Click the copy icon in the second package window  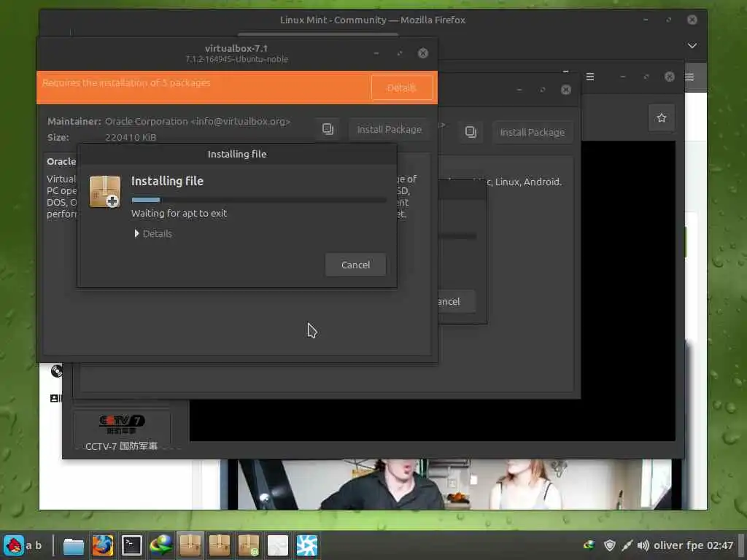tap(471, 132)
